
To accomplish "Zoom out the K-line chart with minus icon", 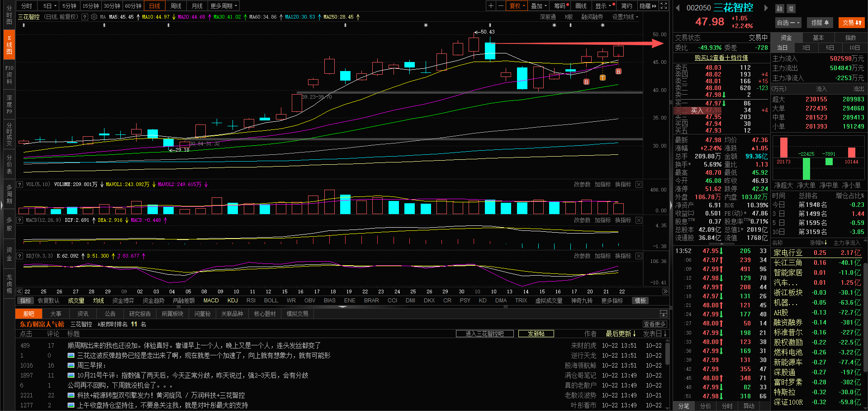I will (x=501, y=6).
